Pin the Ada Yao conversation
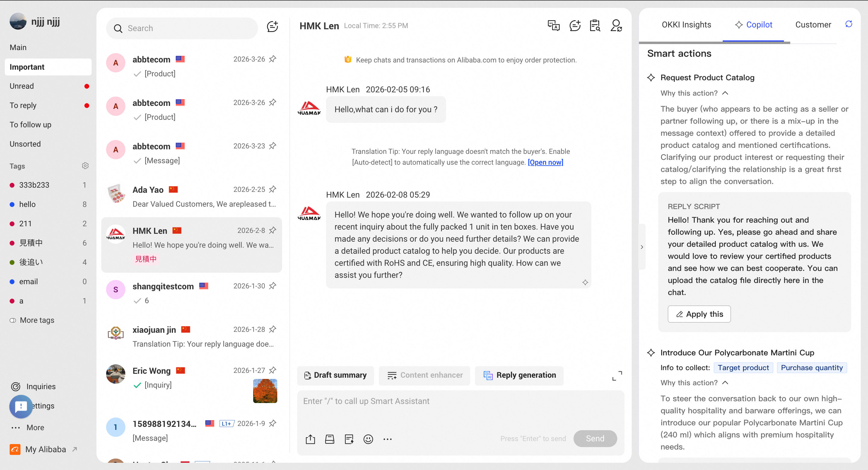868x470 pixels. coord(273,189)
